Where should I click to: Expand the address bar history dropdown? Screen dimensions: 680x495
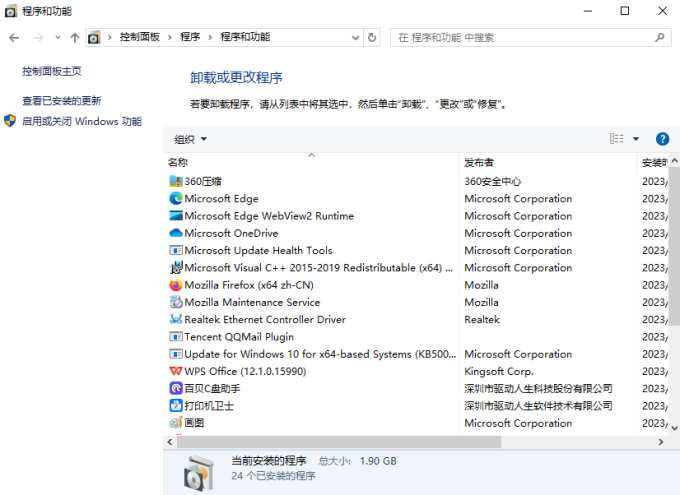[355, 38]
